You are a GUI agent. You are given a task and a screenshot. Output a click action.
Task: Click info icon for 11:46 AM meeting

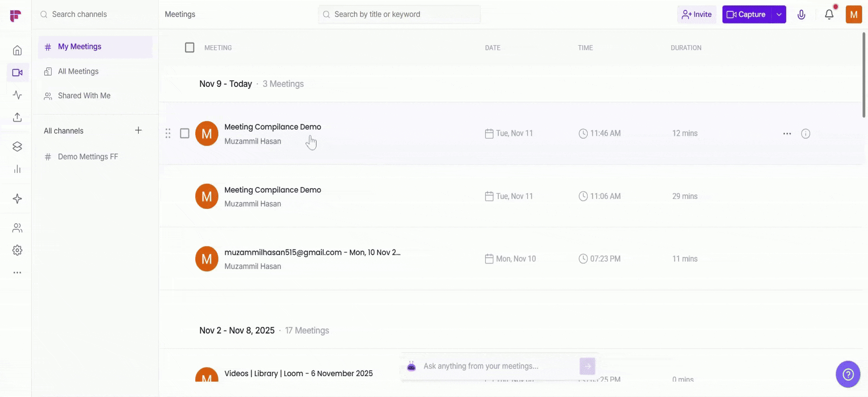[x=806, y=133]
